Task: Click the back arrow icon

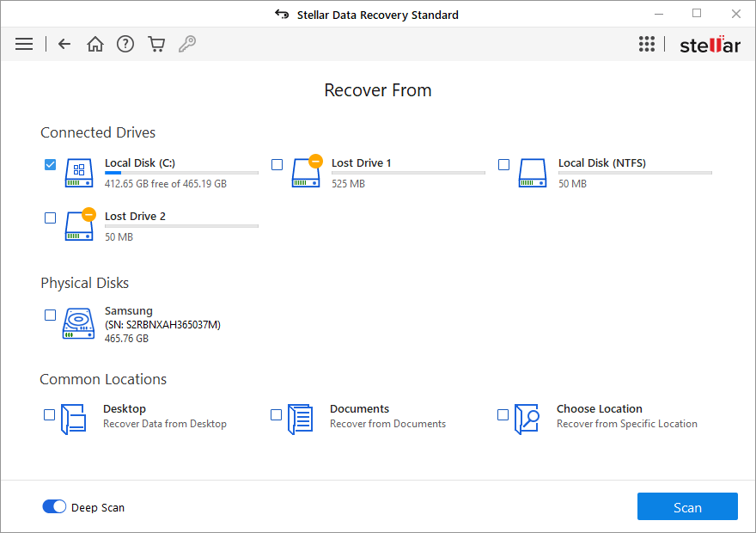Action: point(64,43)
